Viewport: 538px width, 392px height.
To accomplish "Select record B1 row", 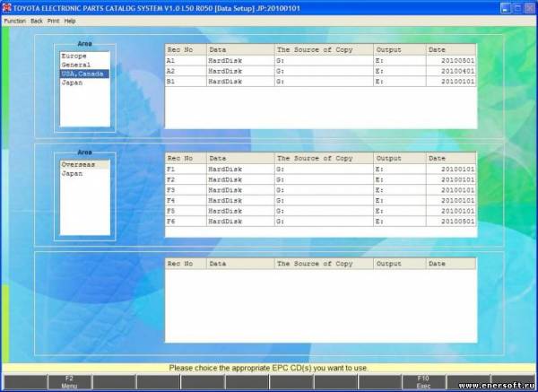I will click(321, 82).
